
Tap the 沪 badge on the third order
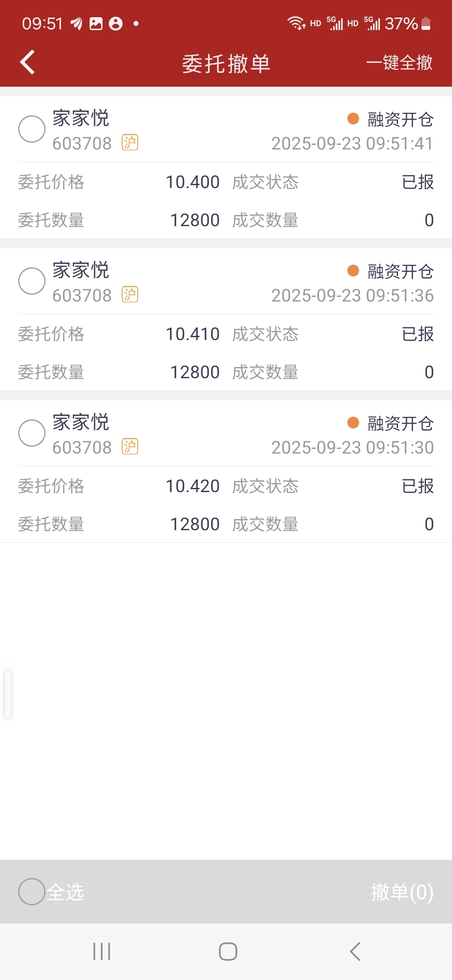tap(130, 447)
